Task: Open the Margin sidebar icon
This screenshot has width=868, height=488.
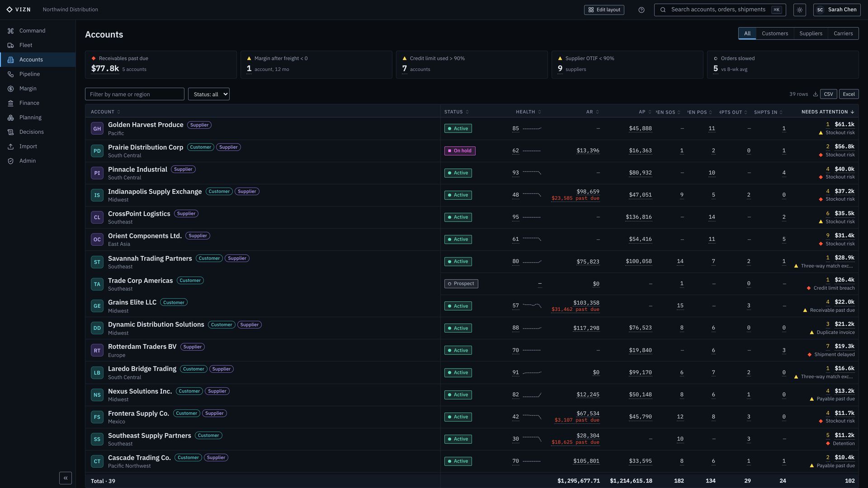Action: pos(10,89)
